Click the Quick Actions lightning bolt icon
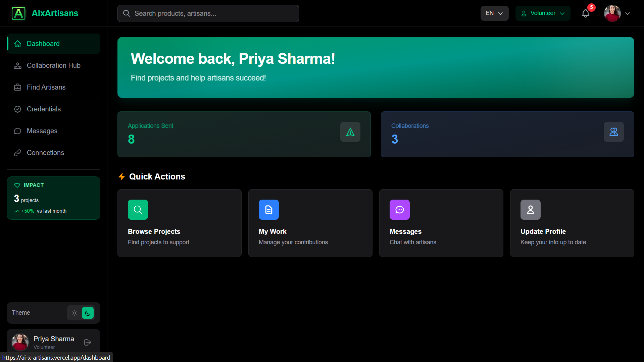Image resolution: width=644 pixels, height=362 pixels. (x=121, y=176)
